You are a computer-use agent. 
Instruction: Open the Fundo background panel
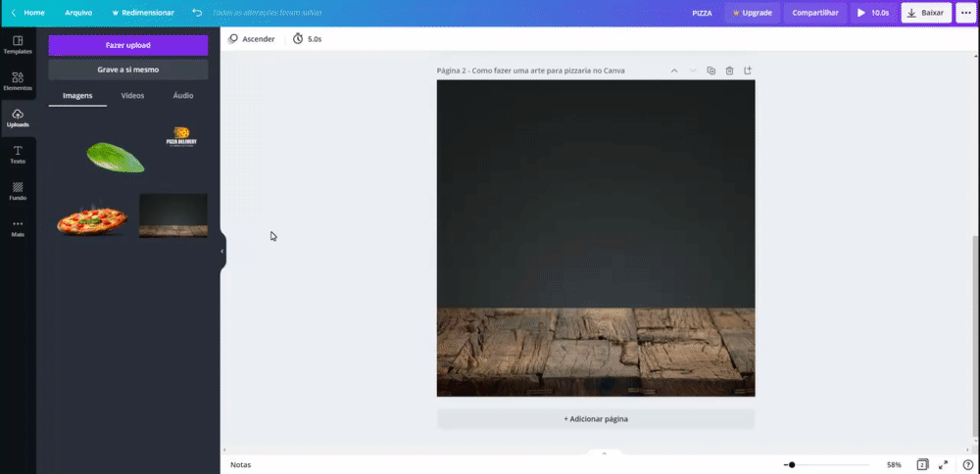click(x=18, y=191)
